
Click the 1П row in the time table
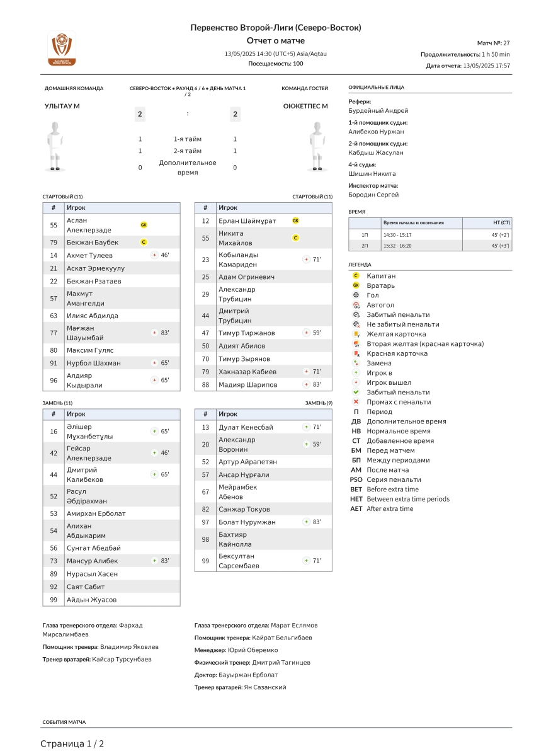click(429, 234)
